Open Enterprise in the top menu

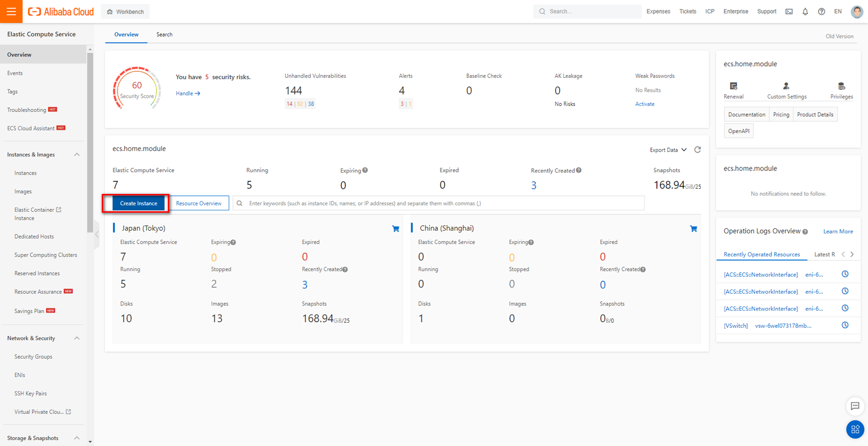pyautogui.click(x=736, y=12)
